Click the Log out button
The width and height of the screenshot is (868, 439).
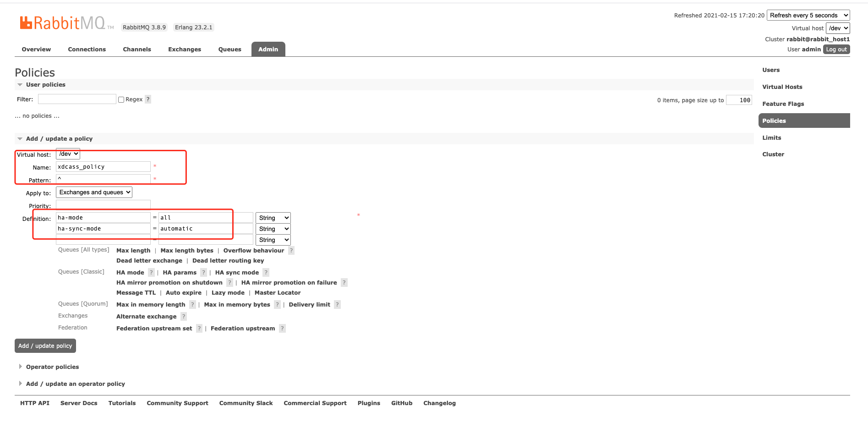click(x=836, y=49)
